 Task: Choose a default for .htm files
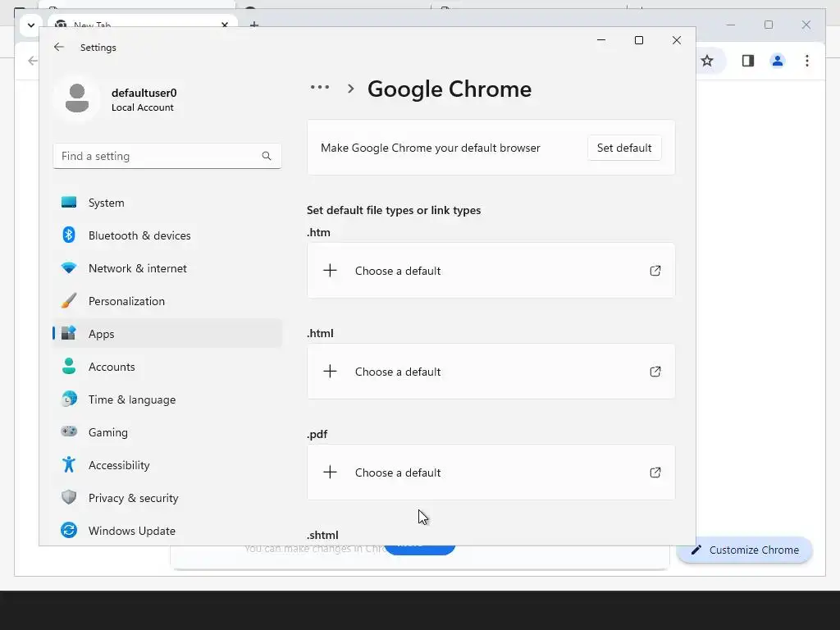click(x=491, y=271)
